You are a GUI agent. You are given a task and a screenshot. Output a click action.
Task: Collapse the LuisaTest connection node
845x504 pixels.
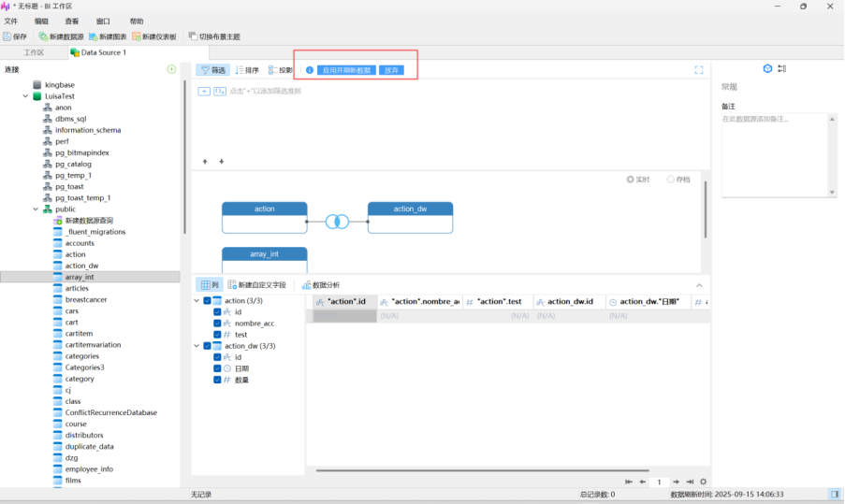point(25,96)
